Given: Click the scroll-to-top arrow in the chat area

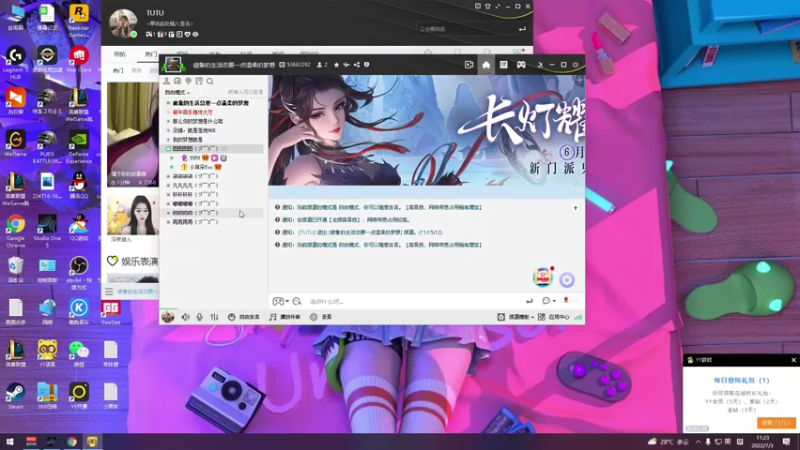Looking at the screenshot, I should tap(575, 208).
